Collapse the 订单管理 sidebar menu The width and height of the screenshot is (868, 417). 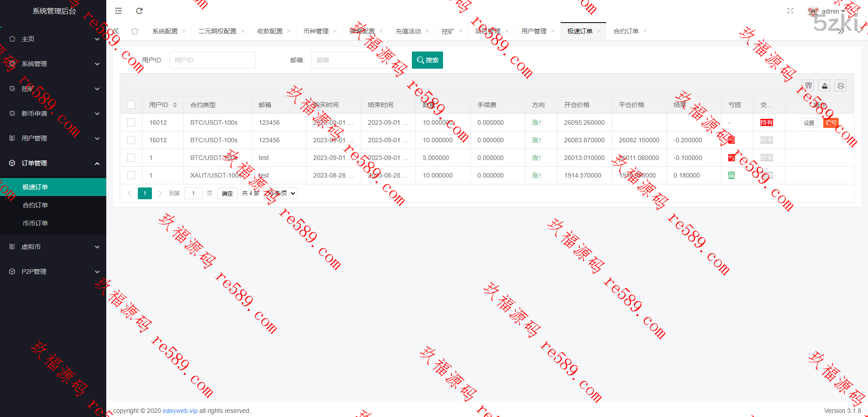click(53, 163)
